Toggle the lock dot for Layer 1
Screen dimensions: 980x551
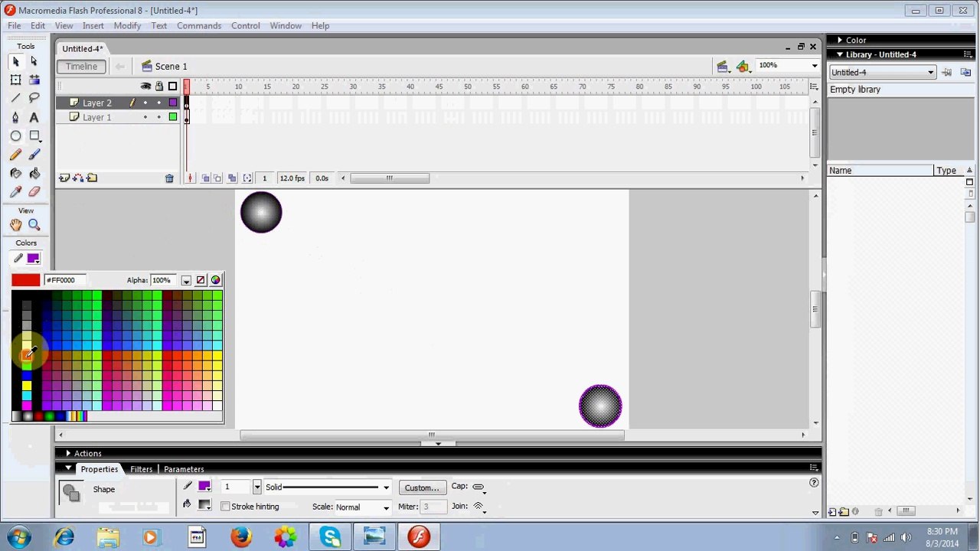tap(159, 117)
